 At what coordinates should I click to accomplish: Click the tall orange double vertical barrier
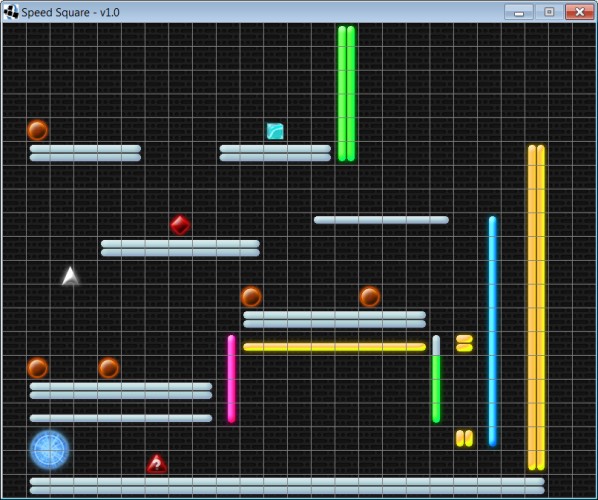click(x=536, y=307)
